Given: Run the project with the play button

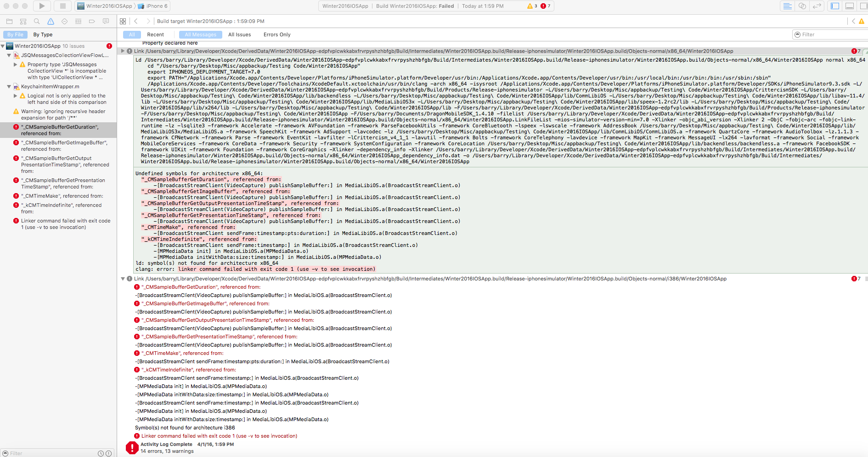Looking at the screenshot, I should point(42,6).
